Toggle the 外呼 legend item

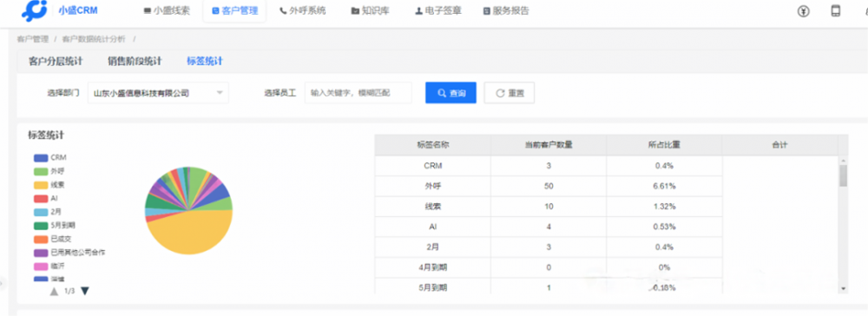49,171
